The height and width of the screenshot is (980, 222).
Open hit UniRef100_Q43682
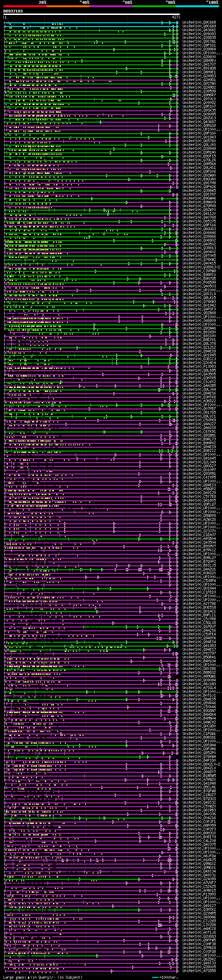point(199,30)
